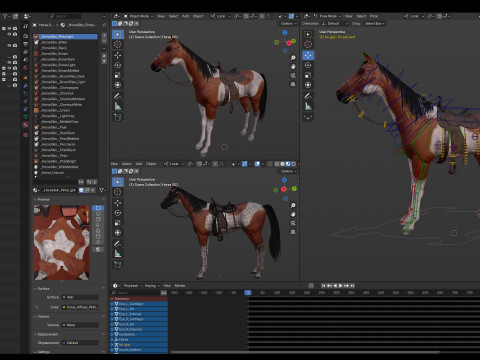Open Object menu in top viewport

(x=198, y=16)
